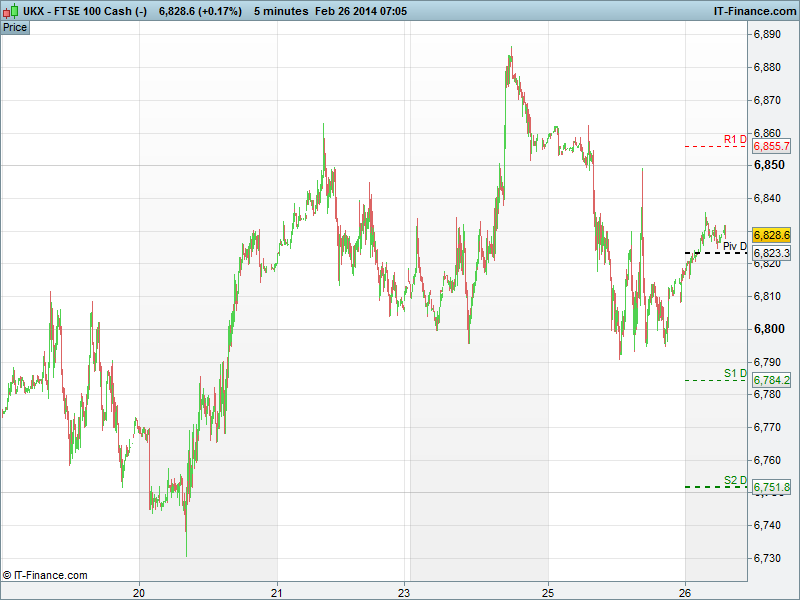Click the Feb 26 2014 07:05 timestamp
The height and width of the screenshot is (600, 800).
pyautogui.click(x=374, y=11)
